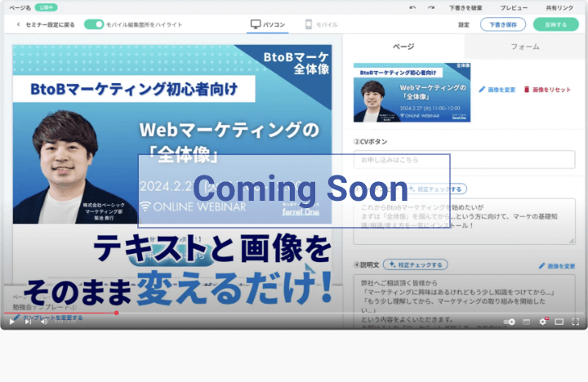Switch to モバイル preview tab

coord(321,24)
